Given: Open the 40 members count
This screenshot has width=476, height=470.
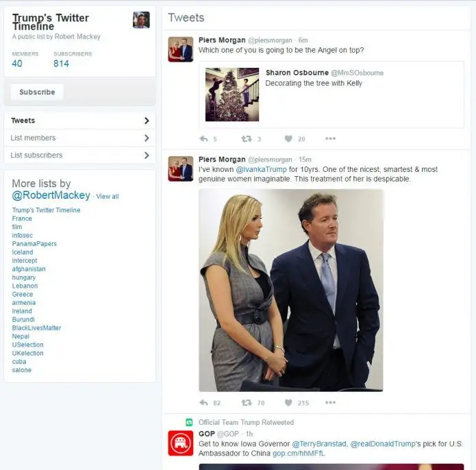Looking at the screenshot, I should point(17,64).
